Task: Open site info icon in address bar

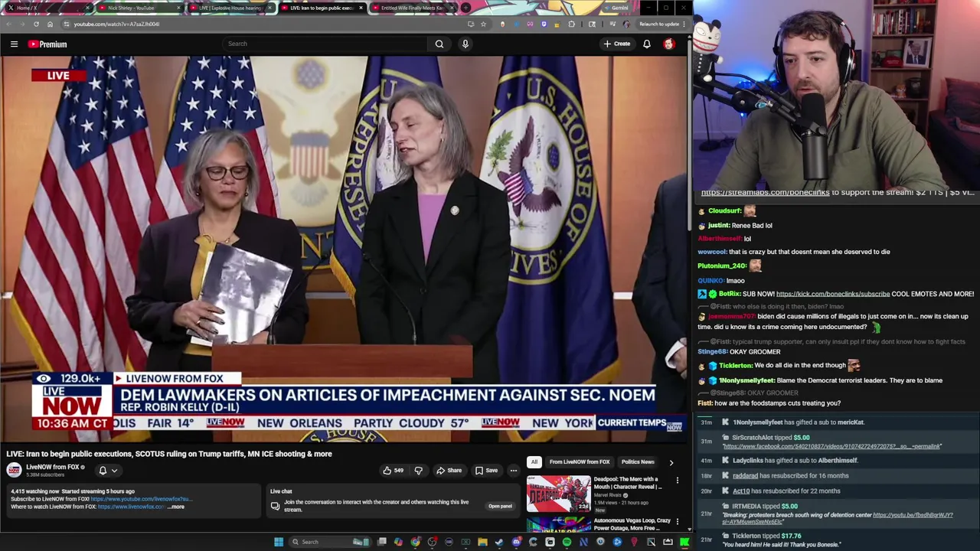Action: 66,24
